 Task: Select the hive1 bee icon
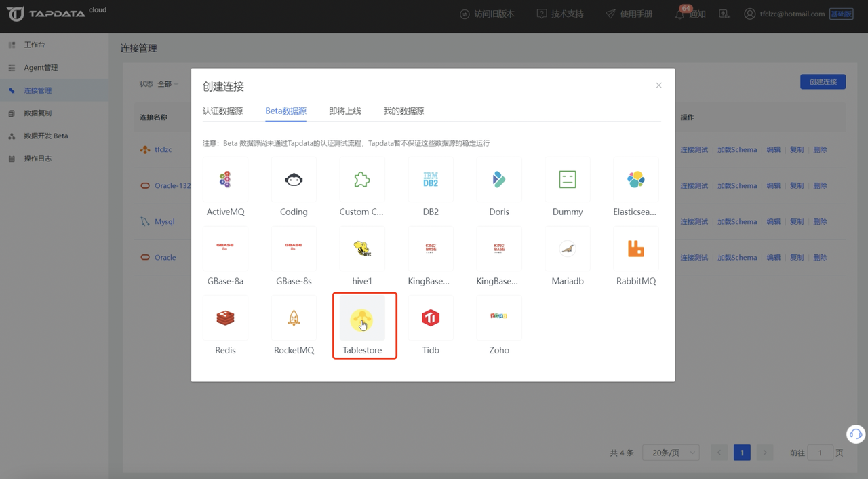[x=362, y=248]
